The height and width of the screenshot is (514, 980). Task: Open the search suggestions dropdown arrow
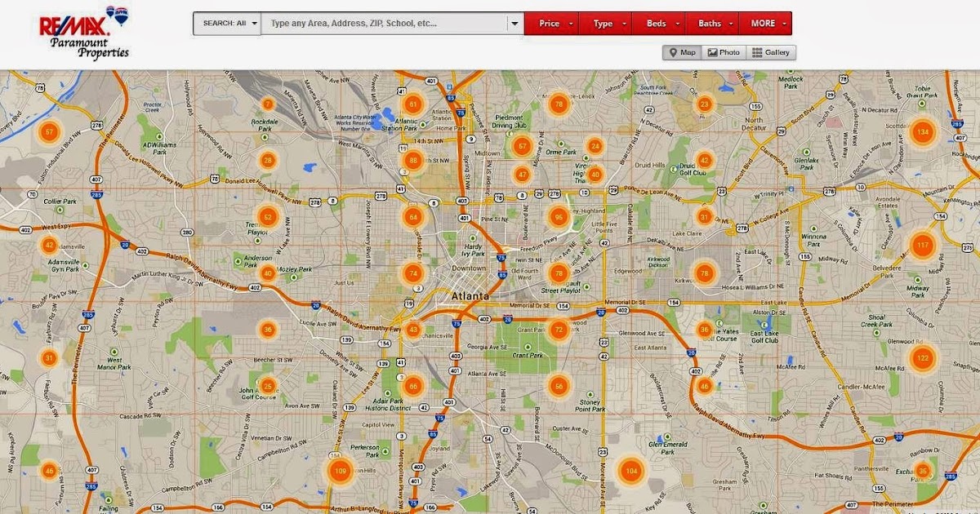(x=514, y=24)
